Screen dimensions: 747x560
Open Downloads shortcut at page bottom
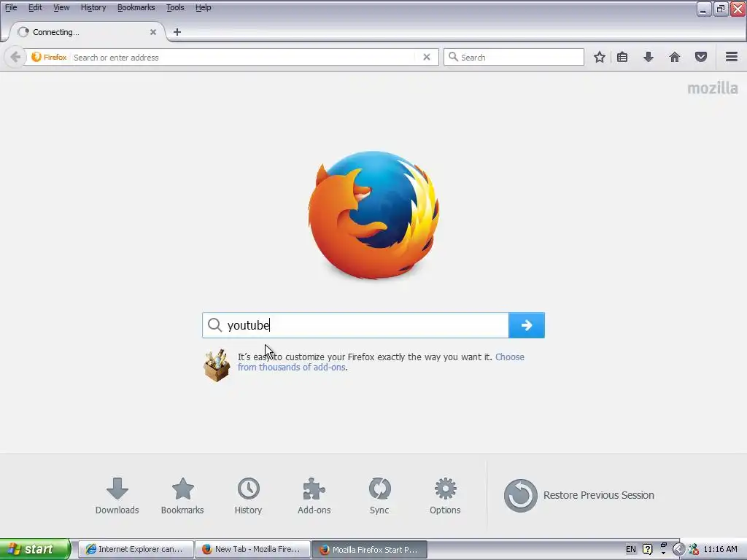pos(117,496)
